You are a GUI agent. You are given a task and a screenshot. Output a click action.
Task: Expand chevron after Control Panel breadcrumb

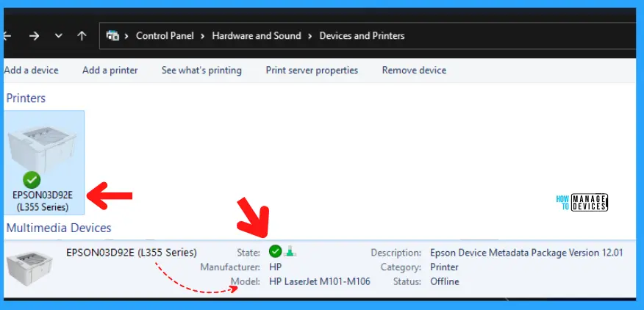click(202, 36)
